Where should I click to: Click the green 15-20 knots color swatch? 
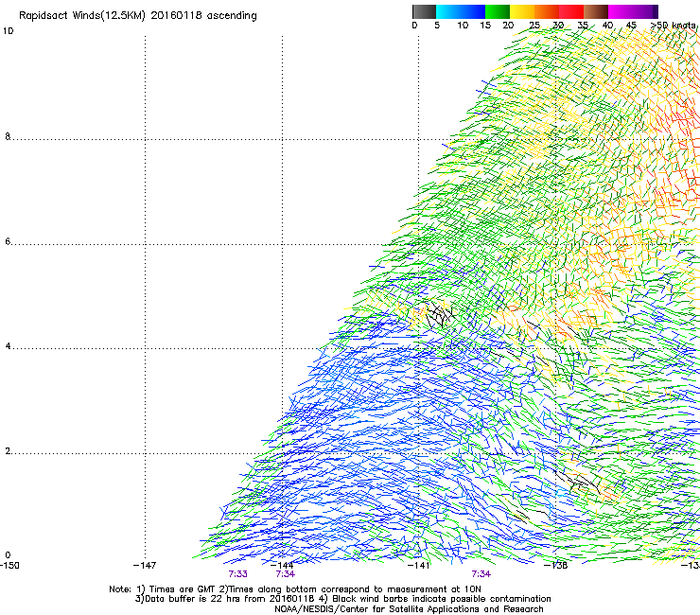pyautogui.click(x=498, y=11)
